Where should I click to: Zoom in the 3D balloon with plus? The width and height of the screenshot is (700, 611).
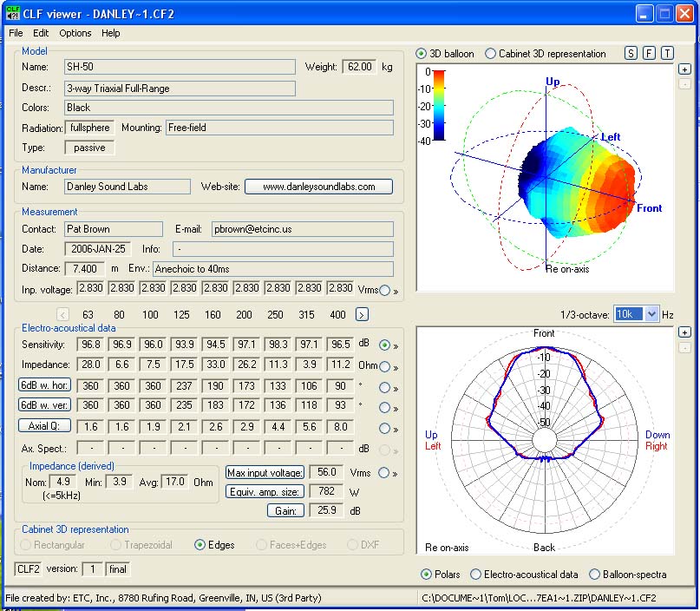tap(684, 69)
